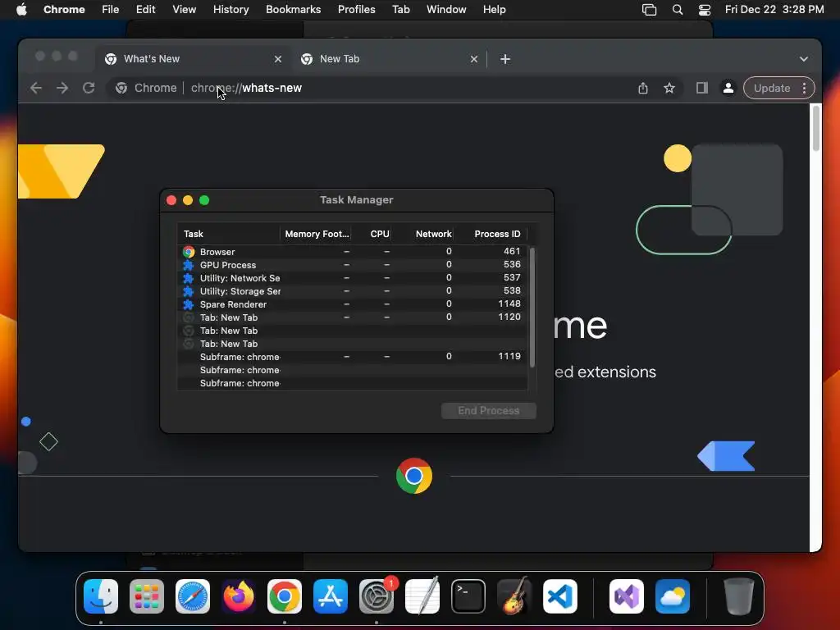Open Terminal from the Dock
The height and width of the screenshot is (630, 840).
(468, 596)
